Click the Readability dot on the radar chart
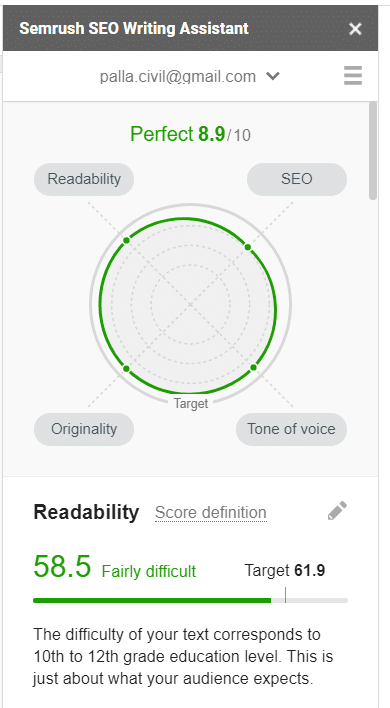Viewport: 390px width, 708px height. [x=126, y=240]
